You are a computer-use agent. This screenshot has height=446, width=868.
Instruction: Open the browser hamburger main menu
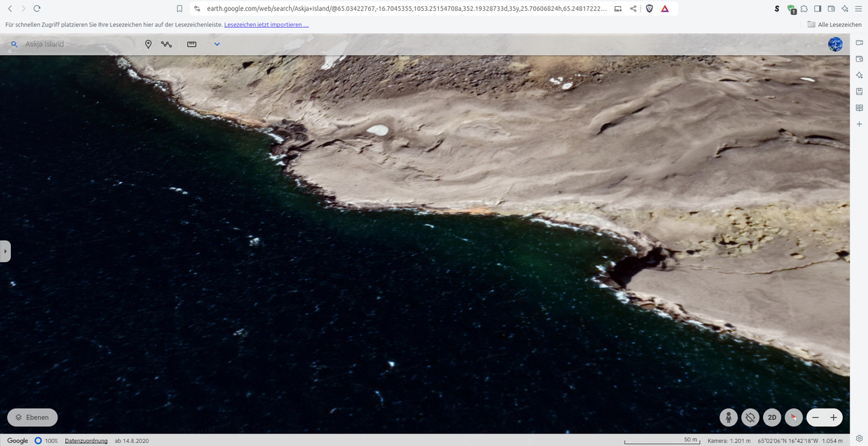coord(859,9)
